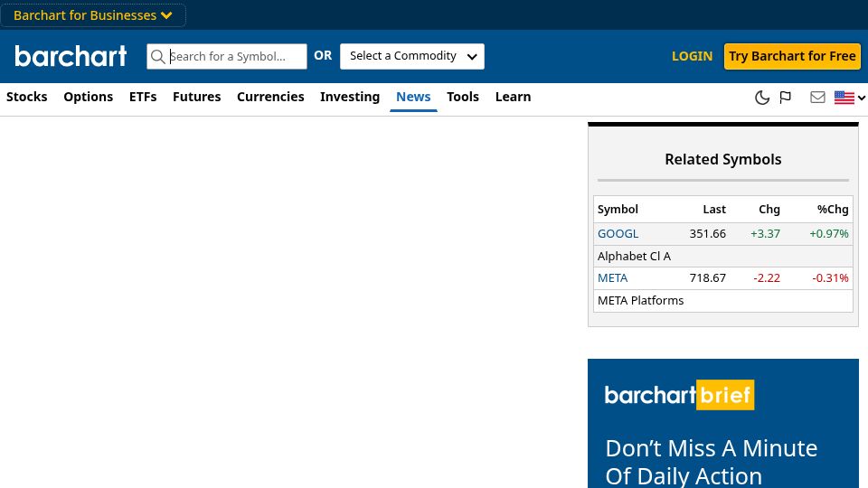868x488 pixels.
Task: Click the Related Symbols heading
Action: pos(723,159)
